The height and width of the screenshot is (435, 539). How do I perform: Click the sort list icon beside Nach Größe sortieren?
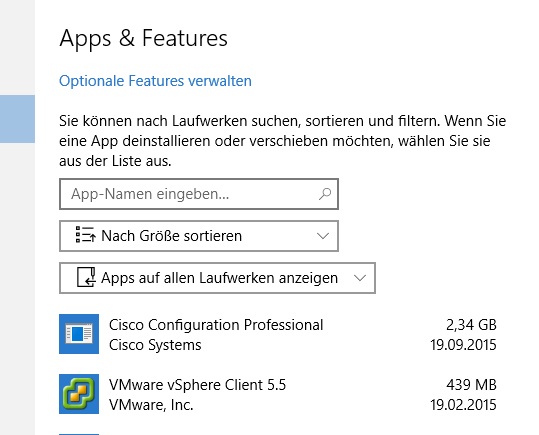[x=85, y=235]
